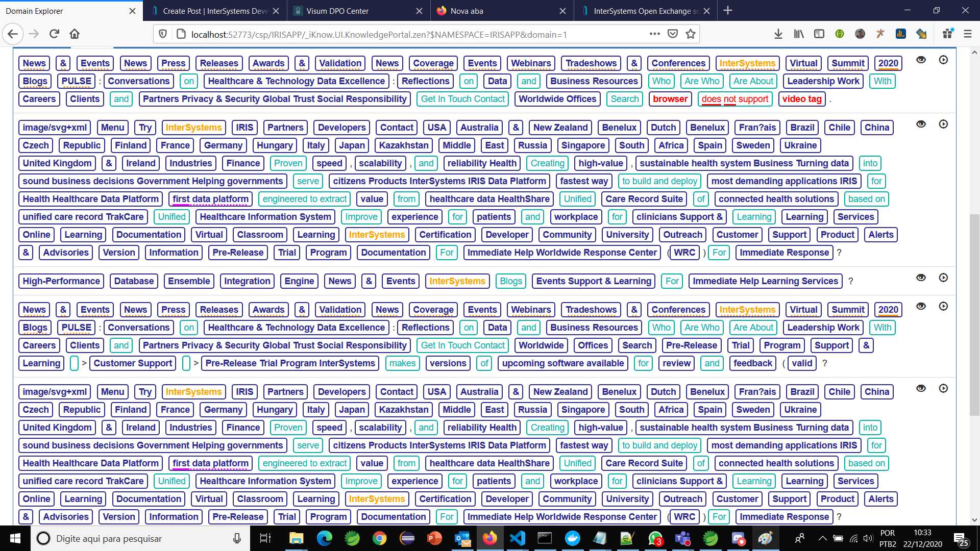Toggle eye icon on second News Events block
980x551 pixels.
click(921, 306)
